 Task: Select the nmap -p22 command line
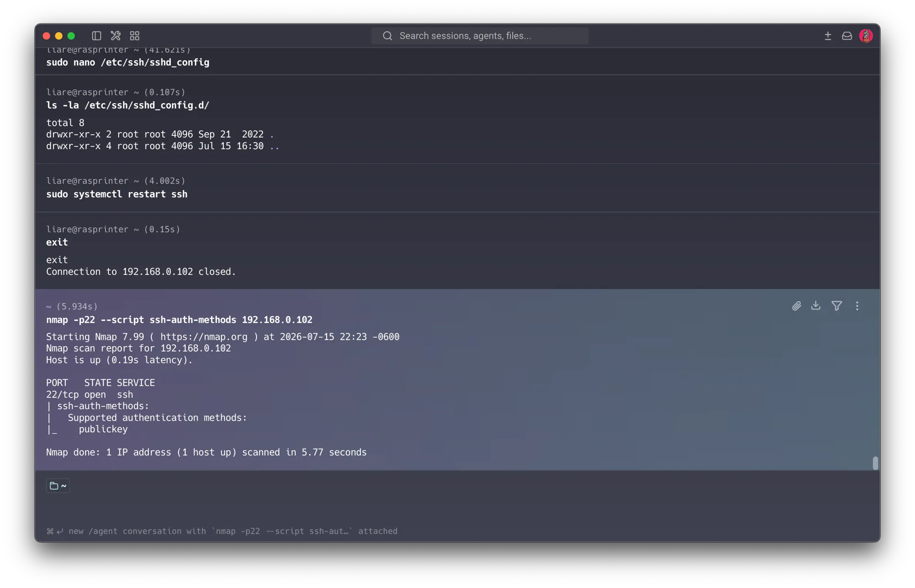179,320
